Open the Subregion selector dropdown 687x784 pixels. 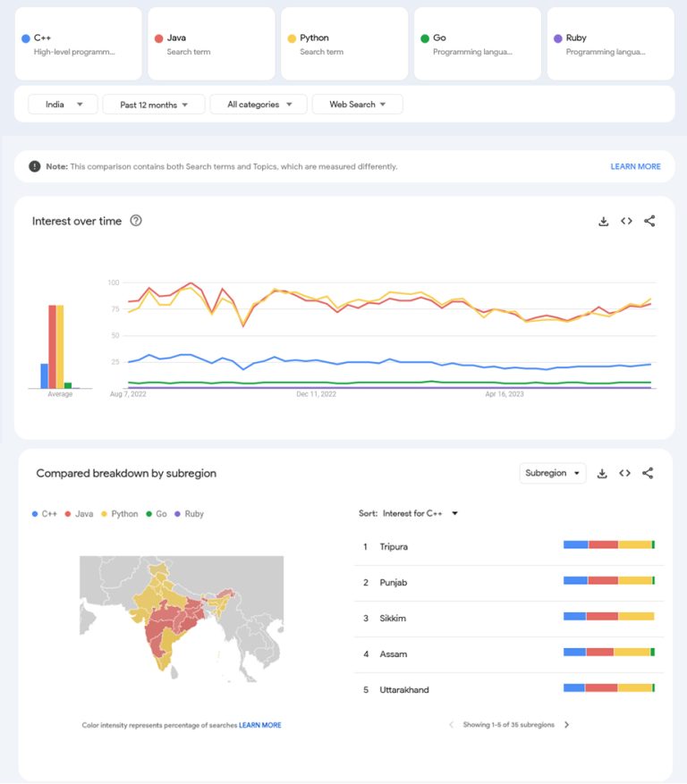(552, 474)
